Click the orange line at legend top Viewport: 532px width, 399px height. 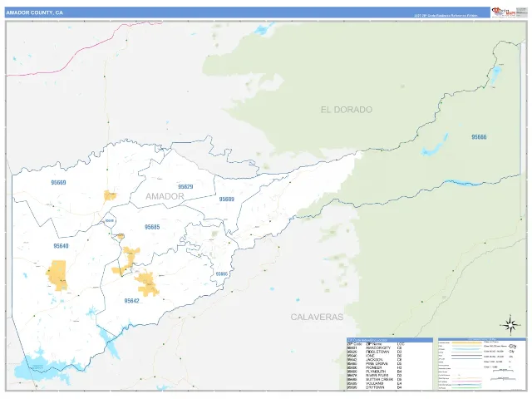(x=466, y=342)
